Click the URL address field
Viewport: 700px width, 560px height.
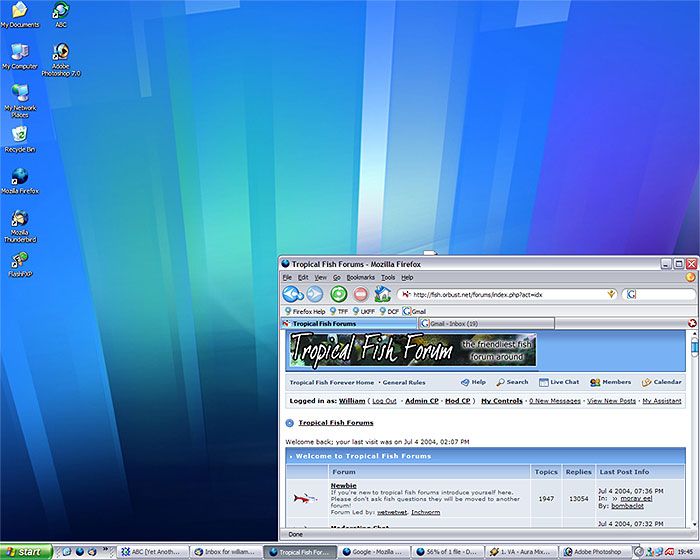[509, 294]
